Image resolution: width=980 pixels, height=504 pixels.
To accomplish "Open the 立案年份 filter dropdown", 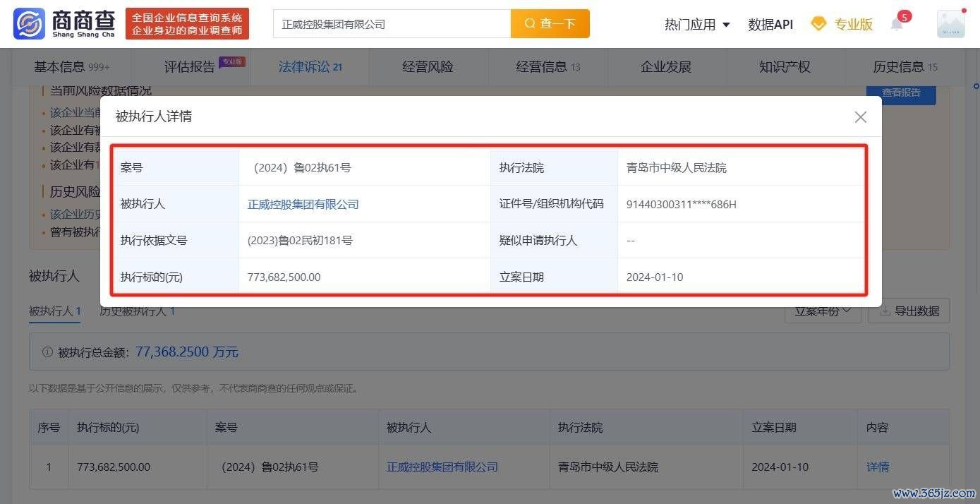I will click(823, 311).
